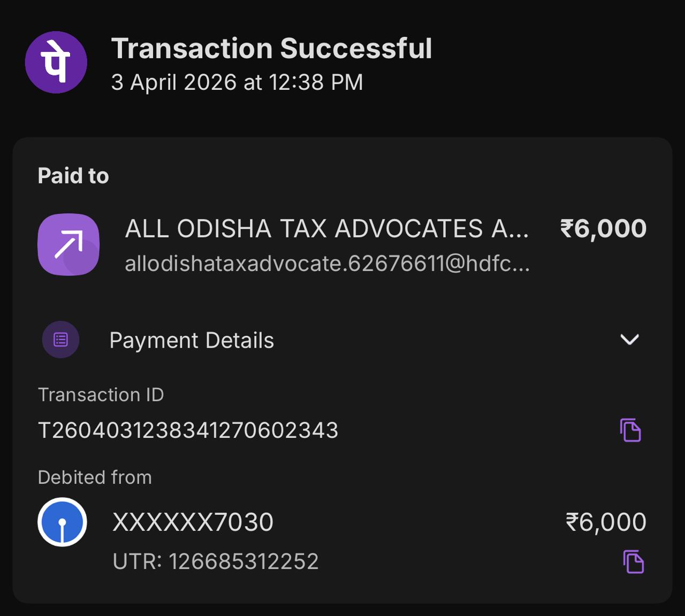Click the ₹6,000 debited amount
The height and width of the screenshot is (616, 685).
tap(606, 522)
